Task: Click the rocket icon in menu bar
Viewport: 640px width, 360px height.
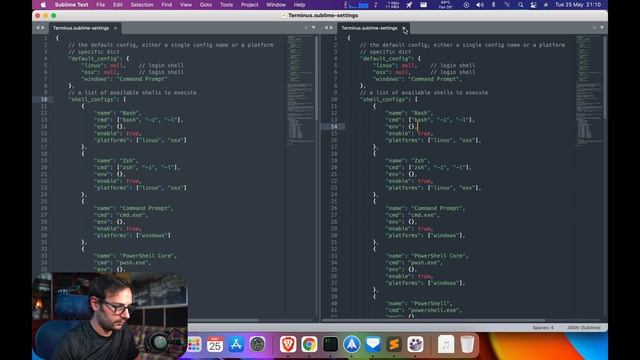Action: pyautogui.click(x=409, y=5)
